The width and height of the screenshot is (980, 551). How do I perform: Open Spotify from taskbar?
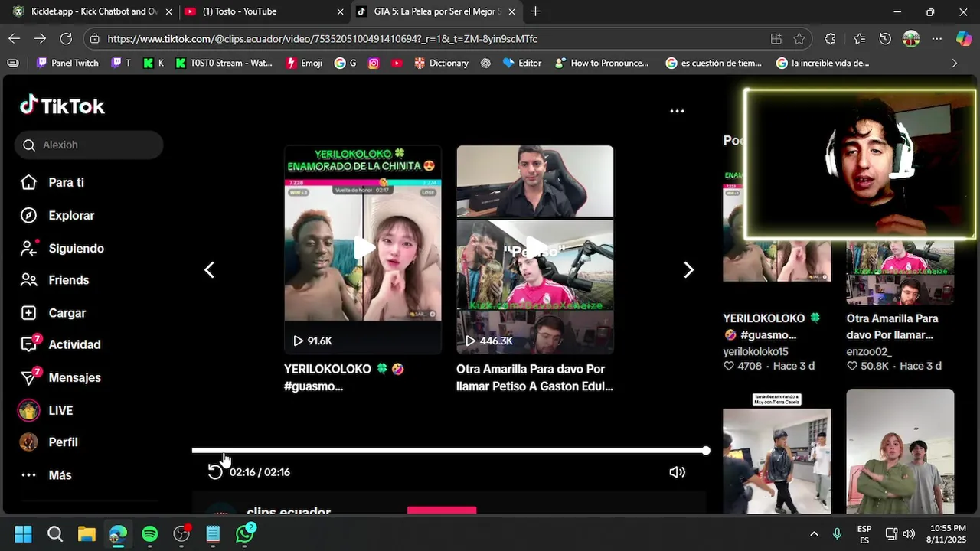149,533
